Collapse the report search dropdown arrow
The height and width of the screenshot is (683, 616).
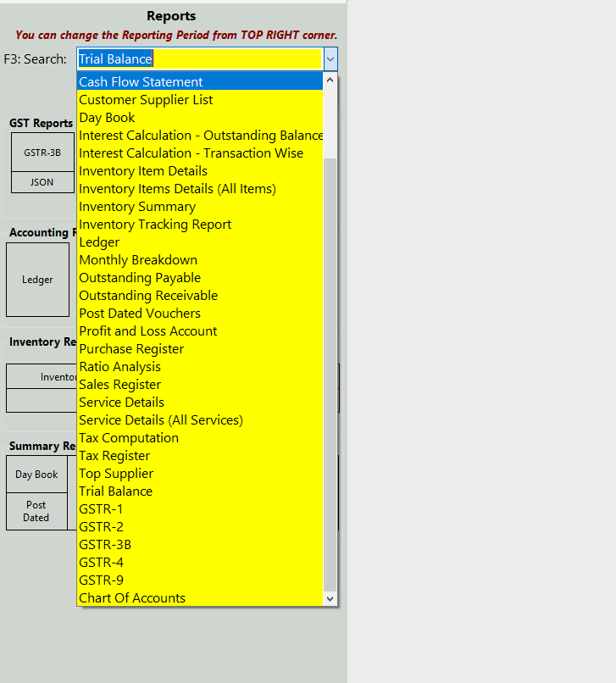(x=330, y=58)
